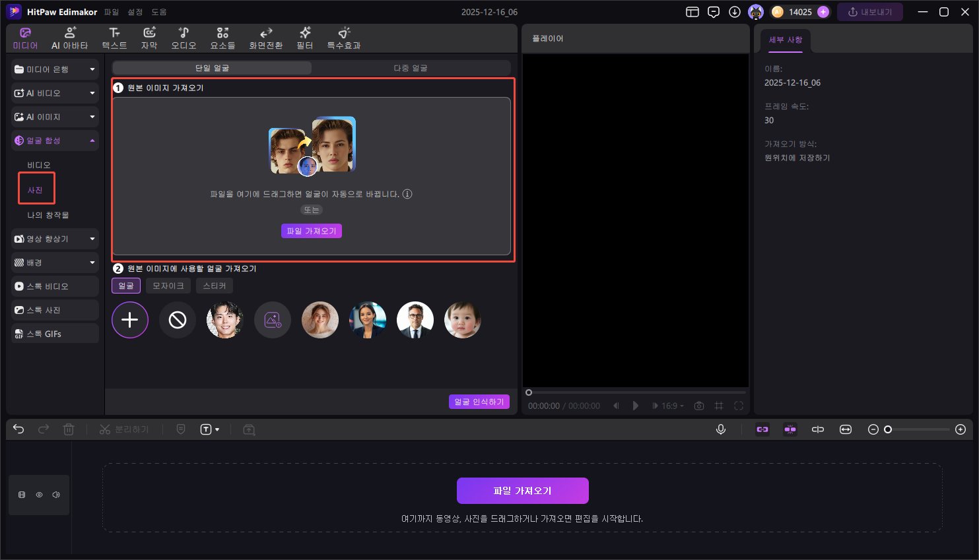Click the delete trash icon above the timeline
This screenshot has width=979, height=560.
click(x=69, y=429)
